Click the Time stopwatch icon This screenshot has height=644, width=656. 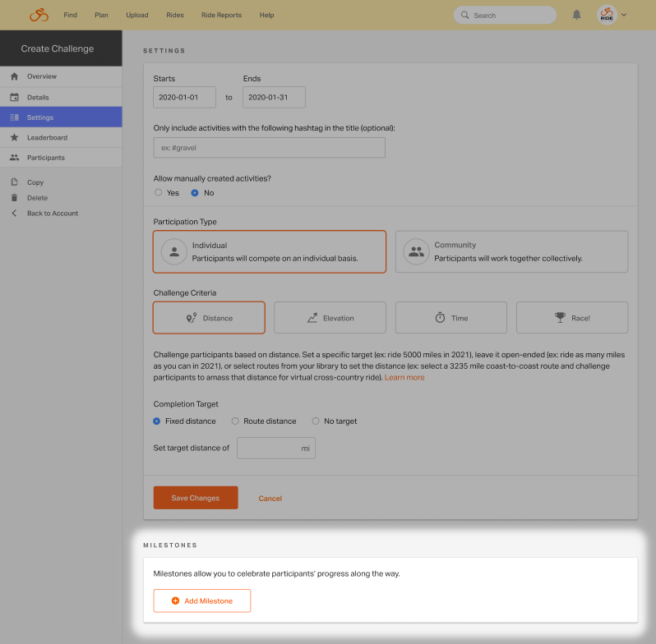point(440,318)
